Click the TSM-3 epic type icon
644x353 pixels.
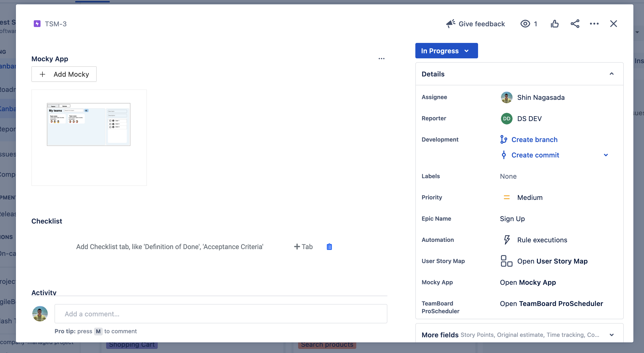click(x=37, y=24)
